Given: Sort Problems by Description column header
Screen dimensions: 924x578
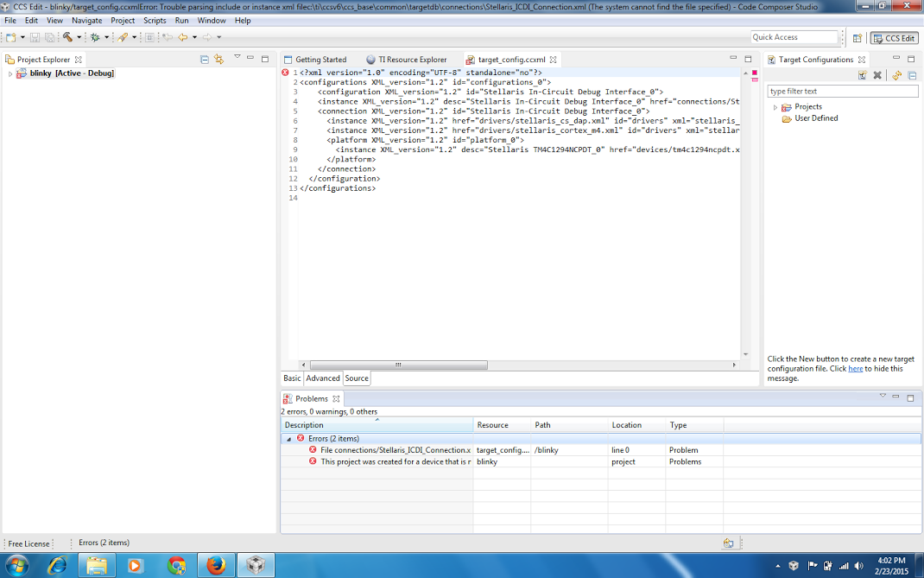Looking at the screenshot, I should coord(377,425).
